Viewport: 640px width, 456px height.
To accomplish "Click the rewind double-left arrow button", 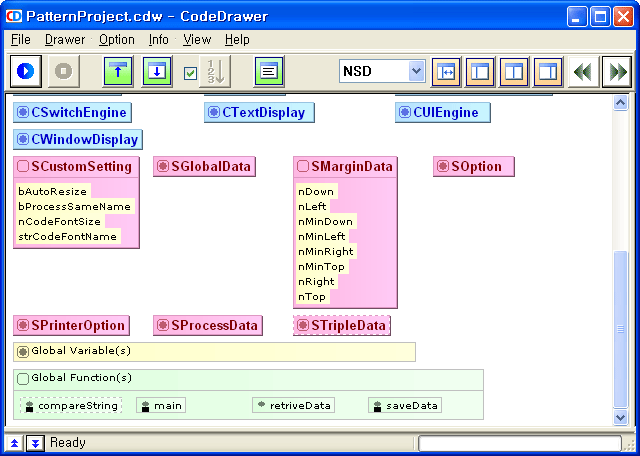I will point(583,72).
